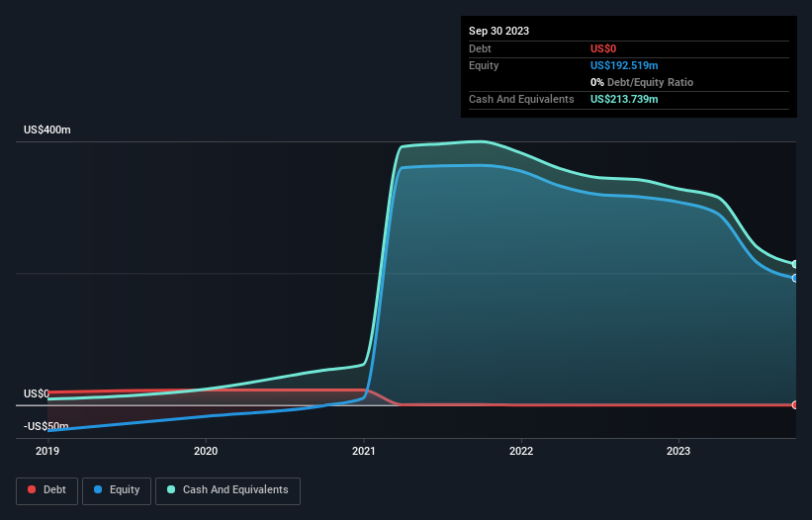The image size is (812, 520).
Task: Click the US$192.519m equity value
Action: (624, 65)
